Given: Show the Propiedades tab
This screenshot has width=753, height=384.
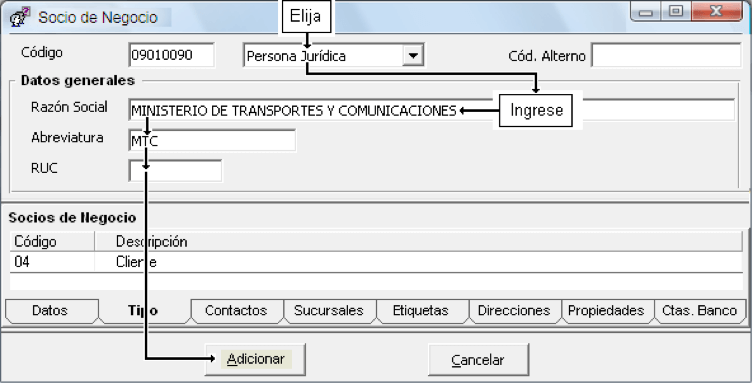Looking at the screenshot, I should pos(607,311).
